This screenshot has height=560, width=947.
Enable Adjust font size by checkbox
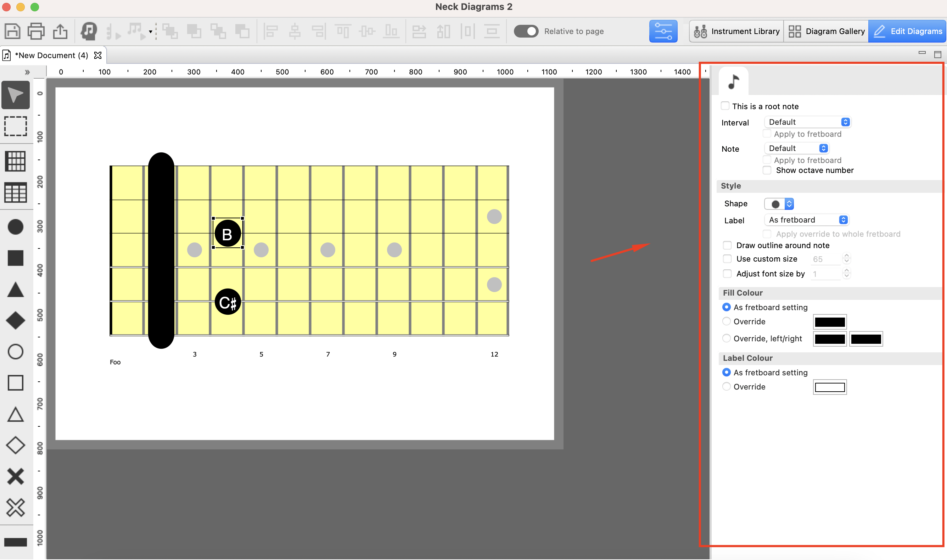(x=727, y=274)
